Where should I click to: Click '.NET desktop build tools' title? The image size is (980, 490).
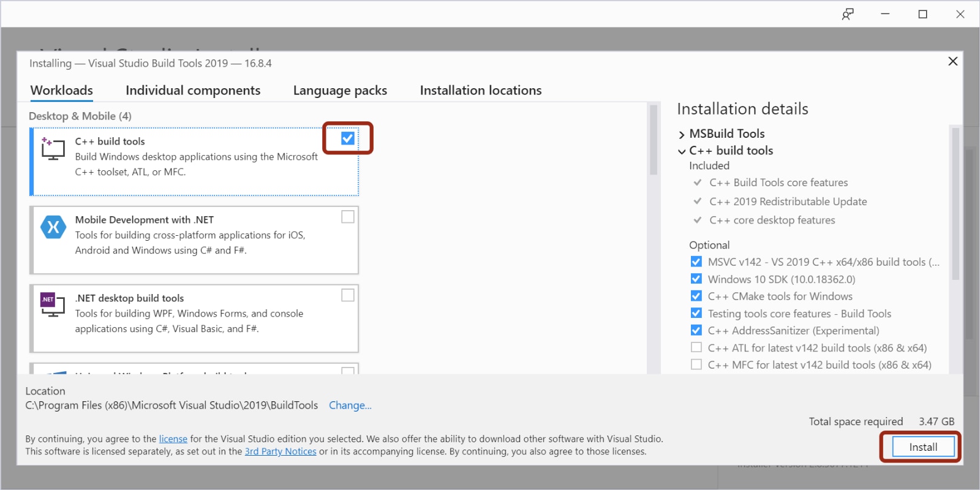[129, 298]
